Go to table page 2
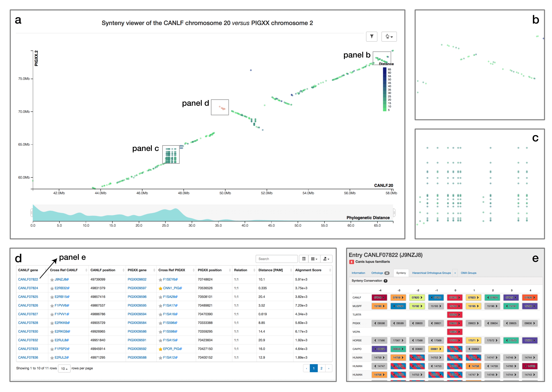Image resolution: width=552 pixels, height=392 pixels. 321,368
